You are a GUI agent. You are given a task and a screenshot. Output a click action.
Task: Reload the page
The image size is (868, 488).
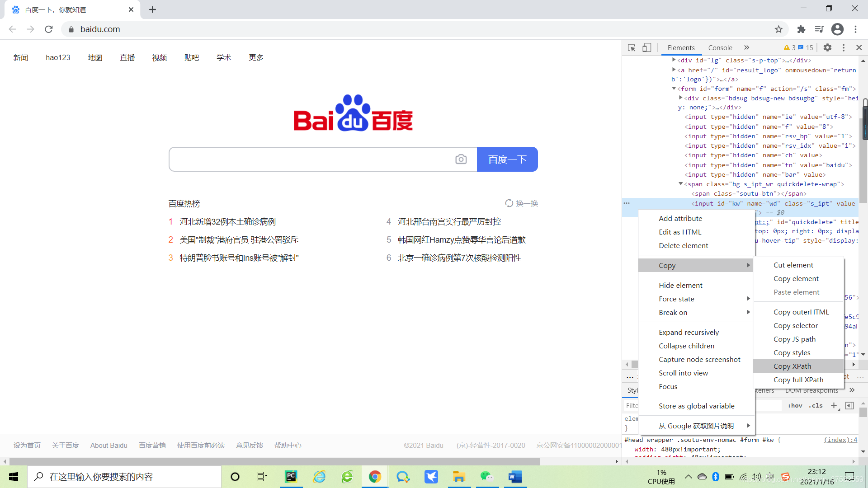(49, 29)
